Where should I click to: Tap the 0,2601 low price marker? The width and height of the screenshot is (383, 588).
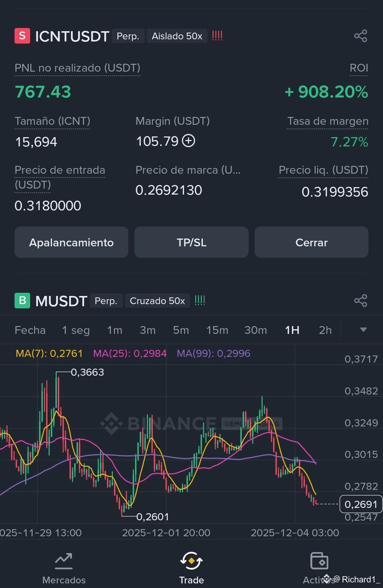tap(152, 517)
